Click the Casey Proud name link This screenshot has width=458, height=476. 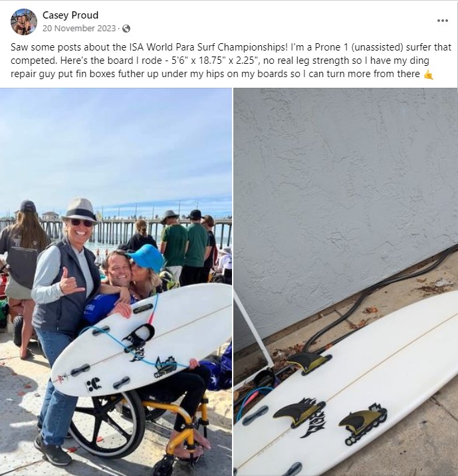pyautogui.click(x=70, y=15)
